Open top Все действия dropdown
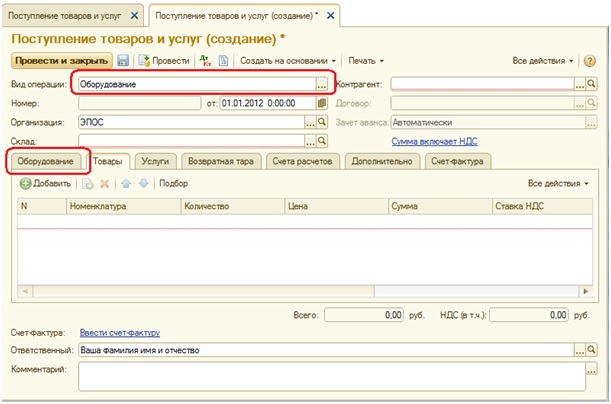This screenshot has width=611, height=404. 543,61
